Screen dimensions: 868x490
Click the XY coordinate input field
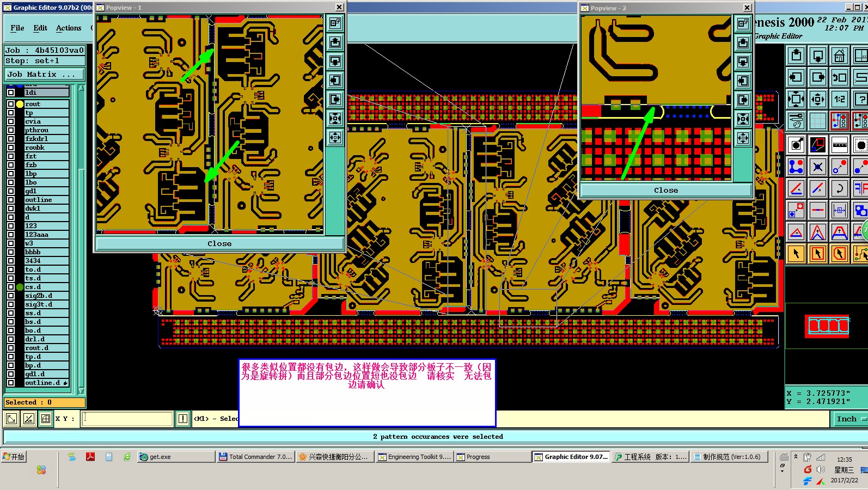(127, 419)
